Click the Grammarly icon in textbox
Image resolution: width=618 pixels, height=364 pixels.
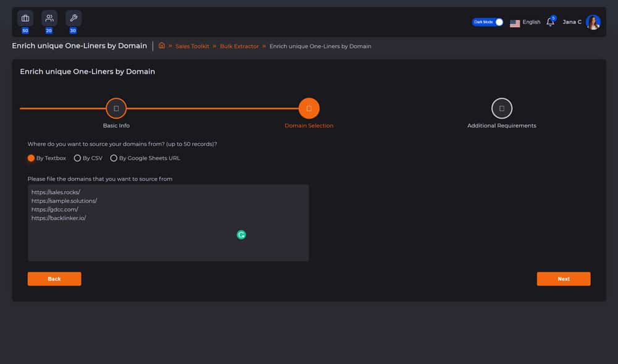tap(242, 235)
